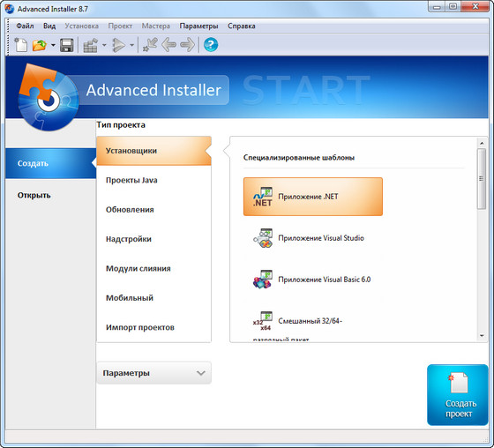The width and height of the screenshot is (494, 448).
Task: Choose the Надстройки project type
Action: coord(153,239)
